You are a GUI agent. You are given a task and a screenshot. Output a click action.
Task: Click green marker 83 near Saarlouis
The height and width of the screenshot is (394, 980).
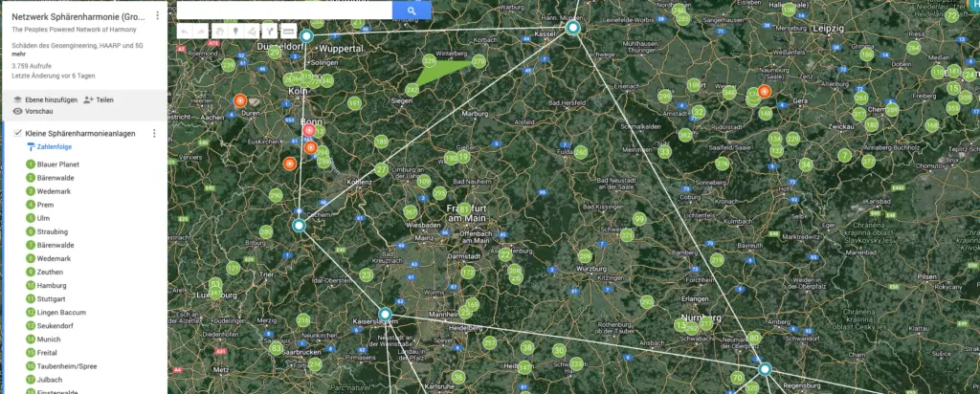276,348
